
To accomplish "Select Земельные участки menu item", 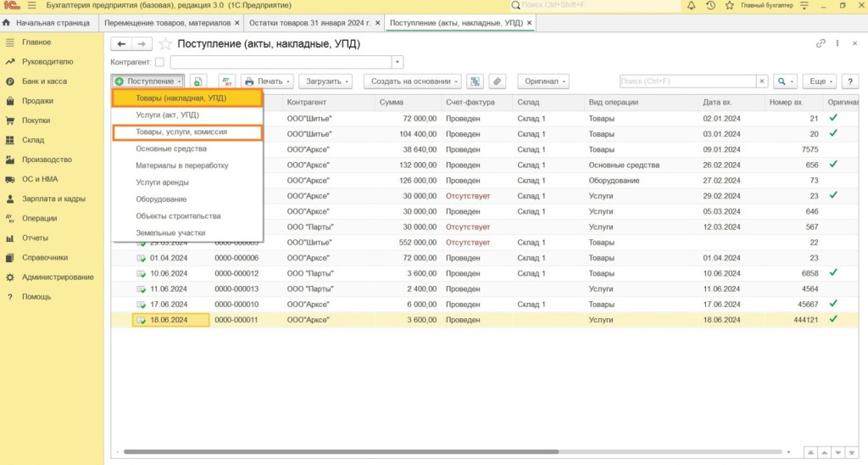I will [187, 232].
